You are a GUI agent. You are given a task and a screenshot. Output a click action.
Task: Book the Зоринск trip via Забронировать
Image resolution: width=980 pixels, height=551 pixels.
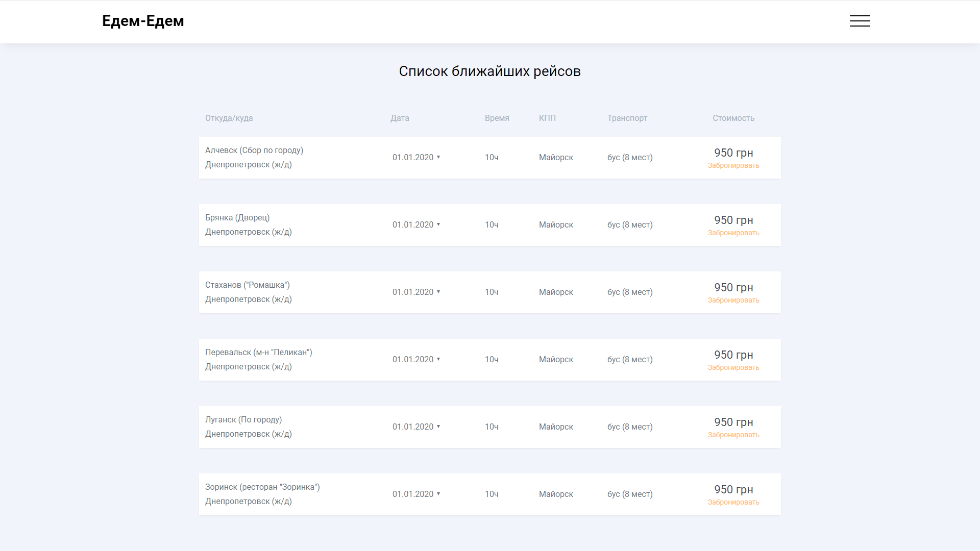(733, 502)
